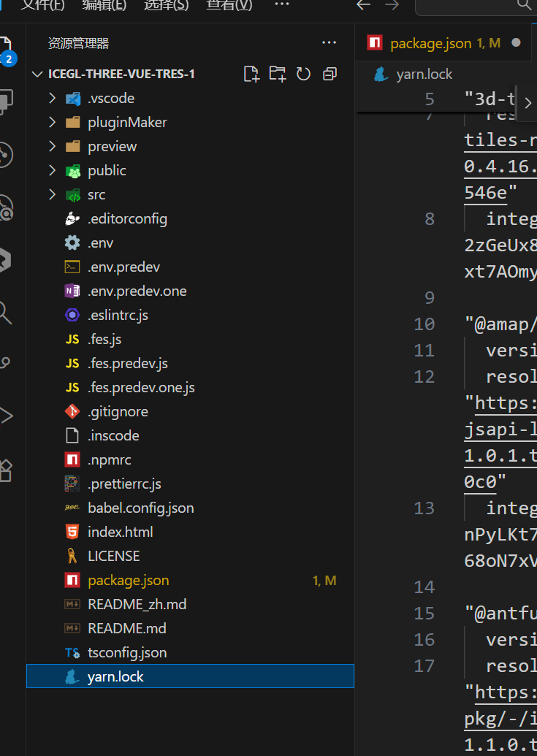This screenshot has height=756, width=537.
Task: Click yarn.lock in the breadcrumb bar
Action: click(424, 74)
